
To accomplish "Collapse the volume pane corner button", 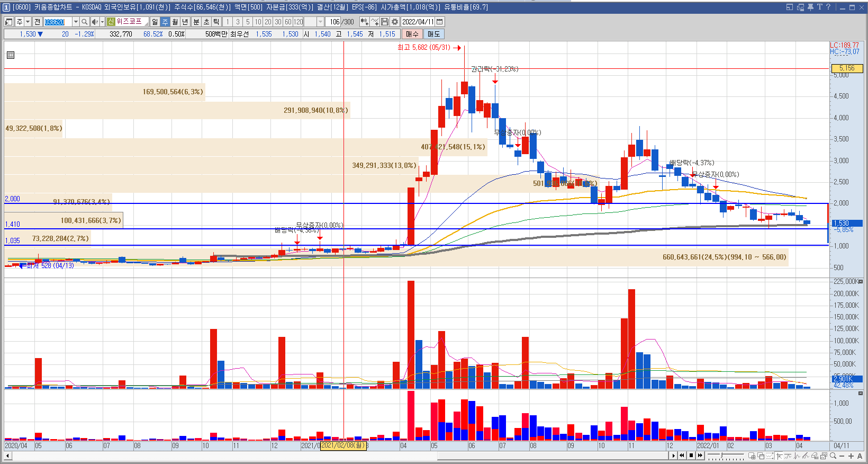I will [x=860, y=281].
